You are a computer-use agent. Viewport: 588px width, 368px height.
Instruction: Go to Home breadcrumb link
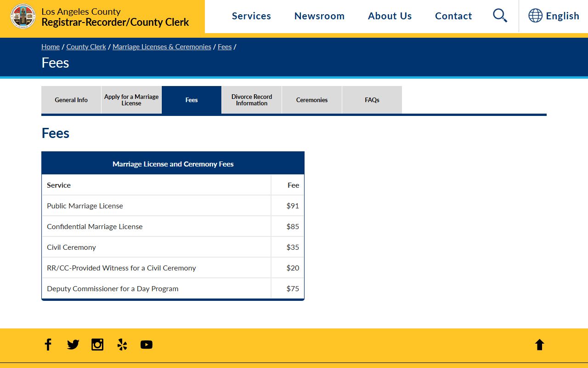(x=51, y=47)
